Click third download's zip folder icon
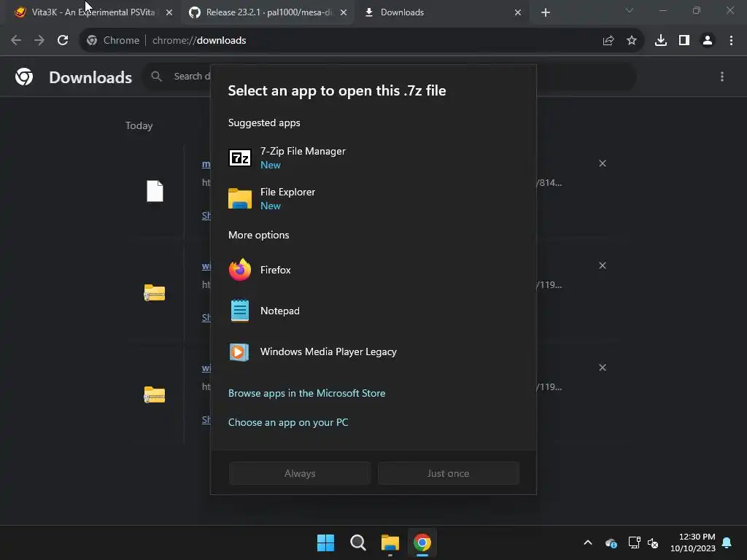 coord(155,394)
